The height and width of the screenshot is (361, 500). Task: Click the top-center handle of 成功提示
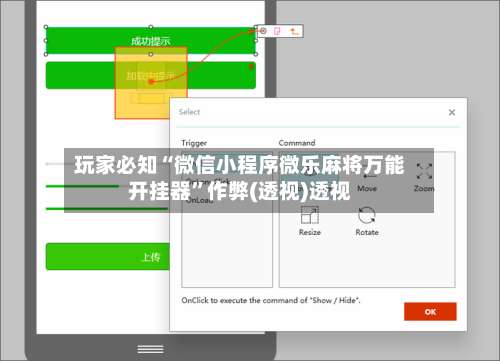151,27
